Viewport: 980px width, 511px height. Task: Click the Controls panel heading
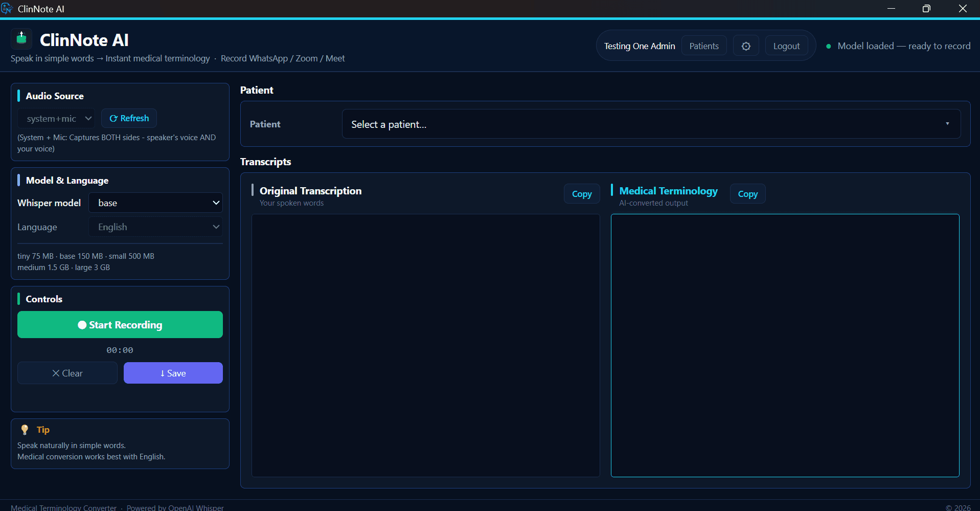(x=44, y=299)
